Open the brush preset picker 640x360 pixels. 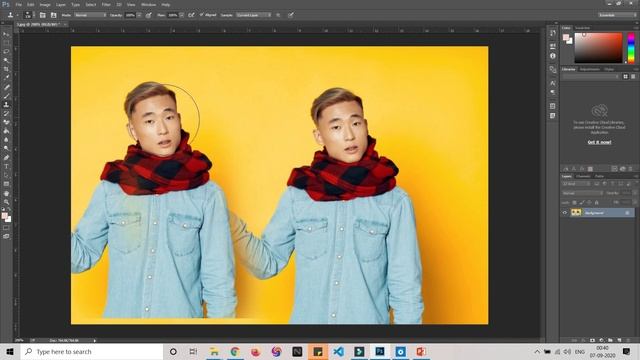click(28, 15)
